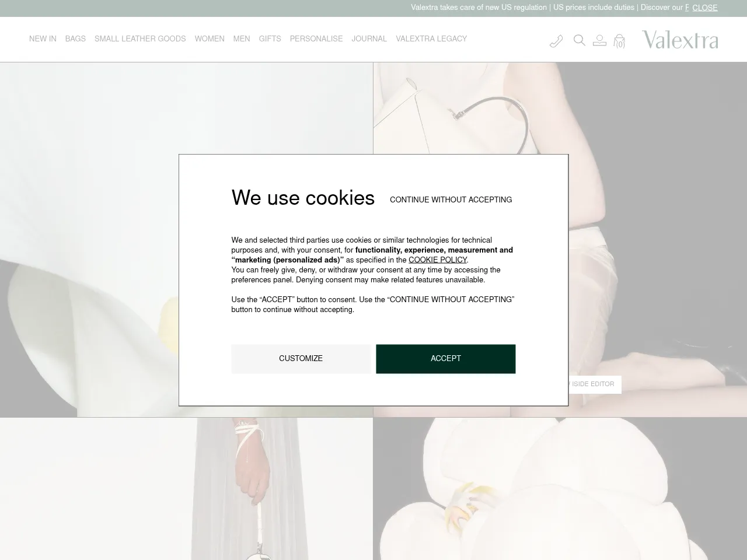The image size is (747, 560).
Task: Accept cookies with the ACCEPT button
Action: (x=446, y=359)
